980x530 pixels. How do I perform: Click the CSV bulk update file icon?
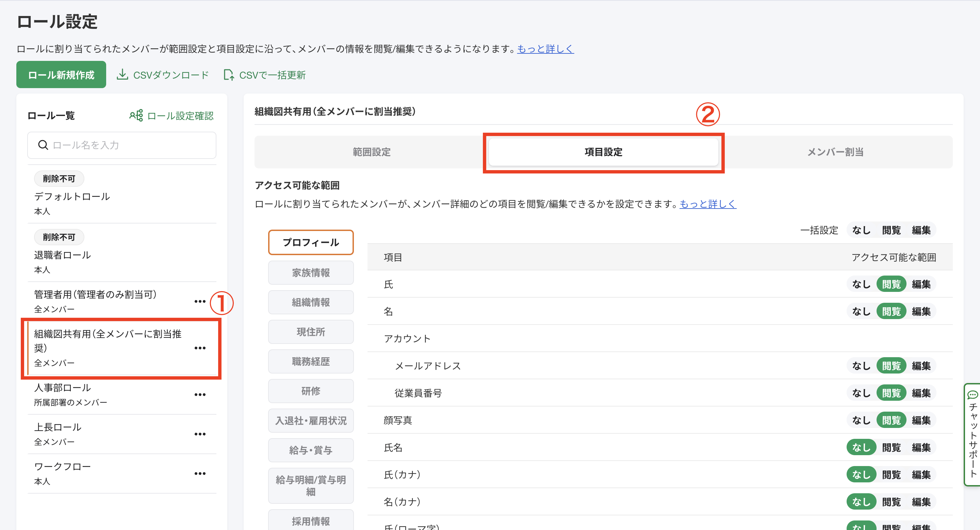point(228,74)
